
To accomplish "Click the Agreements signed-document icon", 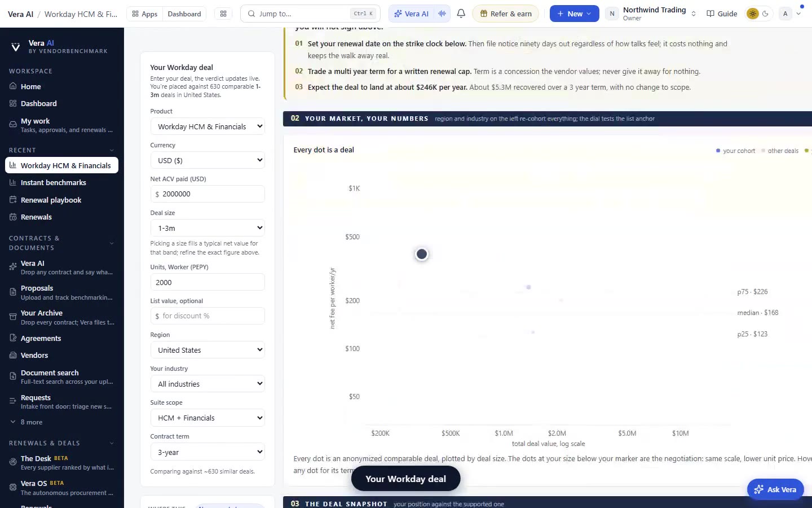I will pyautogui.click(x=13, y=338).
